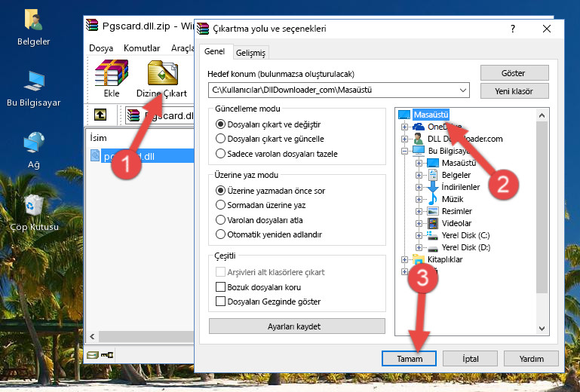Open the Komutlar menu in WinRAR
The width and height of the screenshot is (580, 392).
tap(142, 48)
